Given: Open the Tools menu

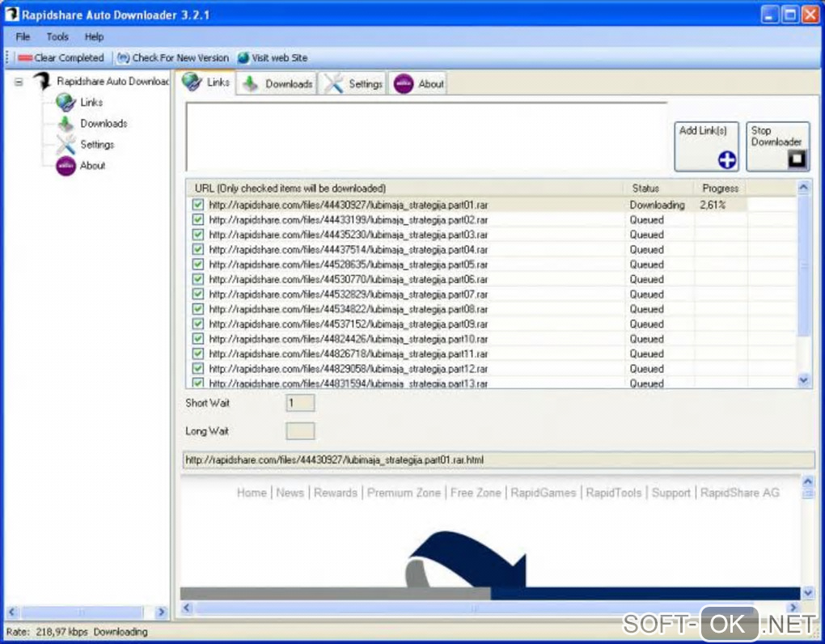Looking at the screenshot, I should (x=57, y=37).
